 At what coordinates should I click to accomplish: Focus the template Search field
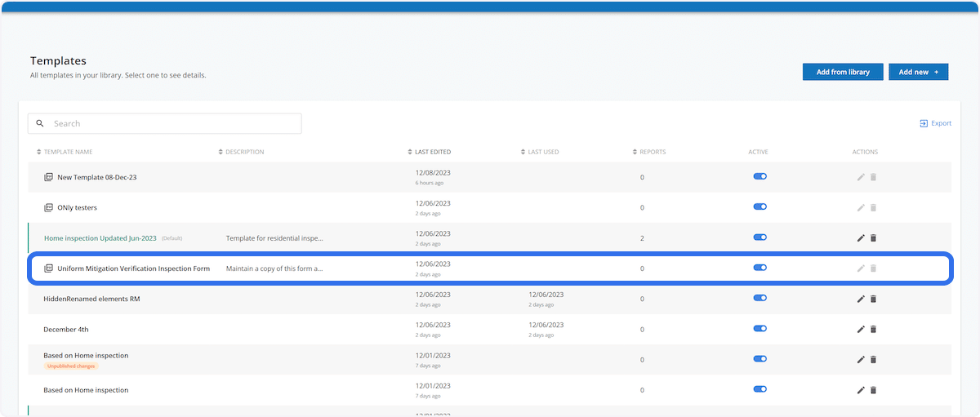(x=171, y=124)
